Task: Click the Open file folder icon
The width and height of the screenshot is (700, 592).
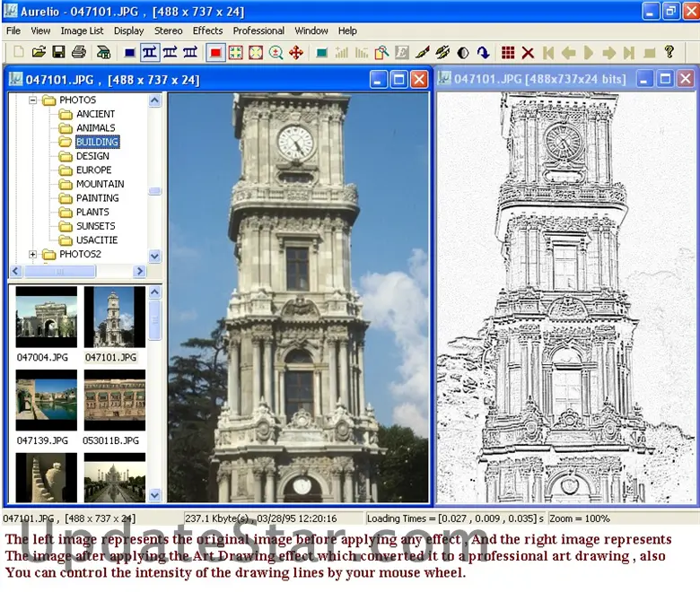Action: [x=38, y=52]
